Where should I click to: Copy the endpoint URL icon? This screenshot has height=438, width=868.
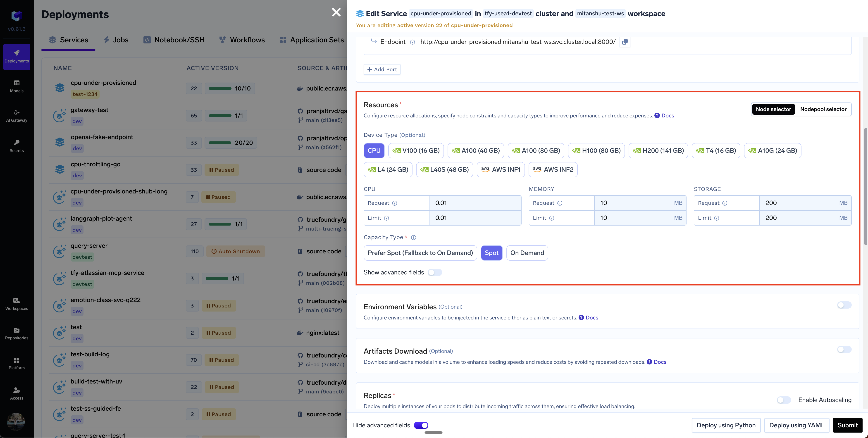(x=625, y=42)
